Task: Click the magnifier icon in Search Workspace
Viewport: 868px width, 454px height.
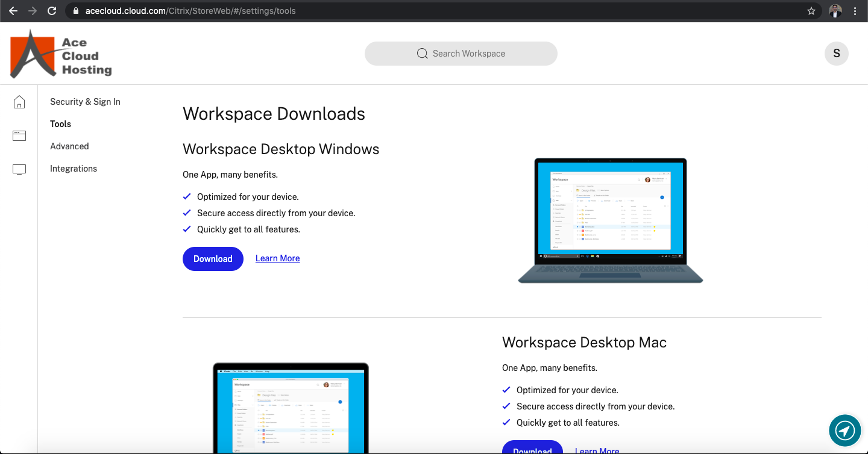Action: point(423,54)
